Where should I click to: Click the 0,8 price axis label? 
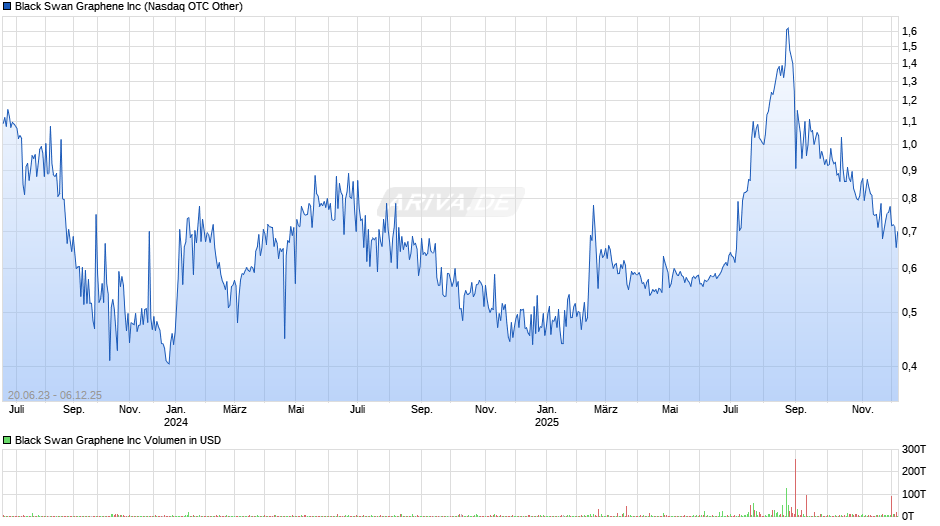point(909,199)
